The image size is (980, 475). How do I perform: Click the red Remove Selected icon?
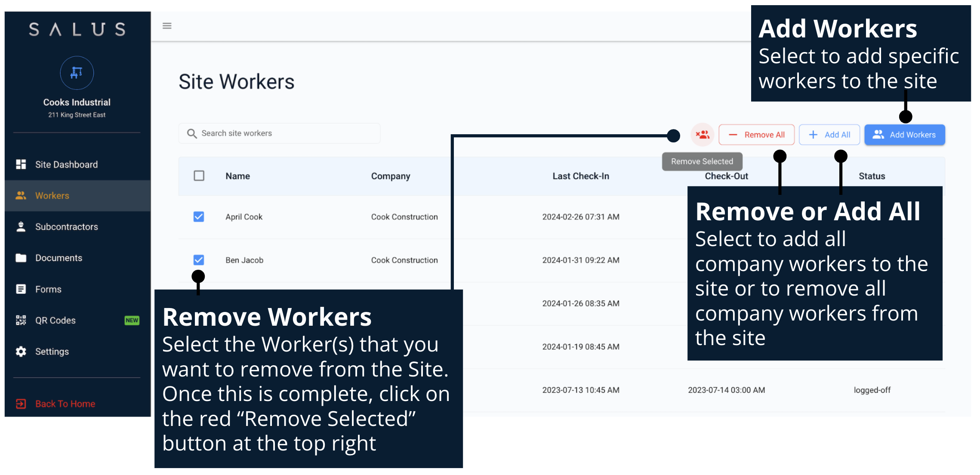pyautogui.click(x=703, y=135)
